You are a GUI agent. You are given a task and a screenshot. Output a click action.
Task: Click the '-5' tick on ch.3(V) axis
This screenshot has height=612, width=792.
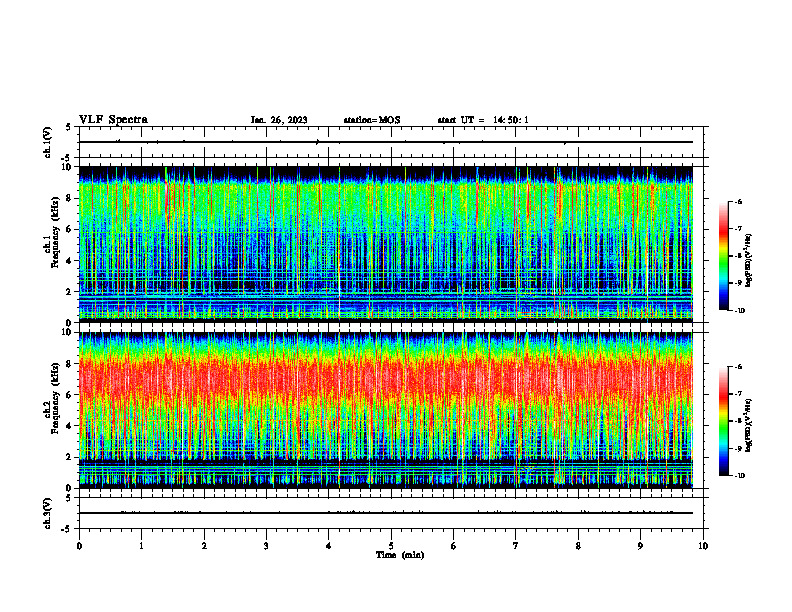point(67,529)
